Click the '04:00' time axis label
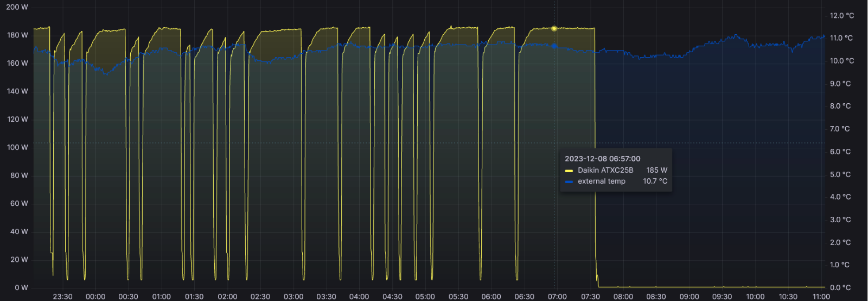The height and width of the screenshot is (301, 868). point(359,297)
